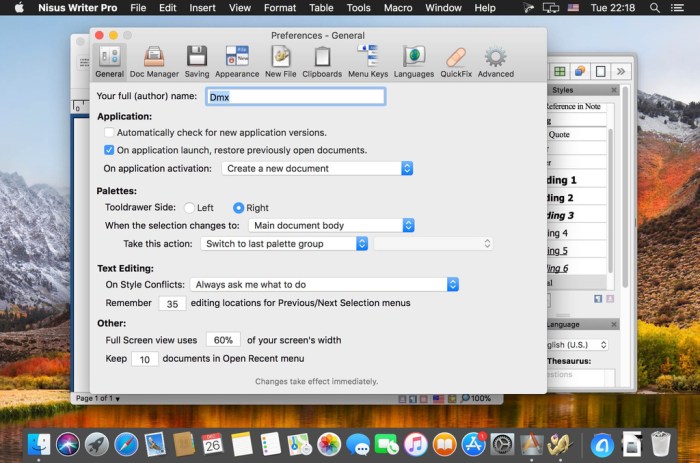Open the 'Create a new document' dropdown
The height and width of the screenshot is (463, 700).
pos(317,169)
